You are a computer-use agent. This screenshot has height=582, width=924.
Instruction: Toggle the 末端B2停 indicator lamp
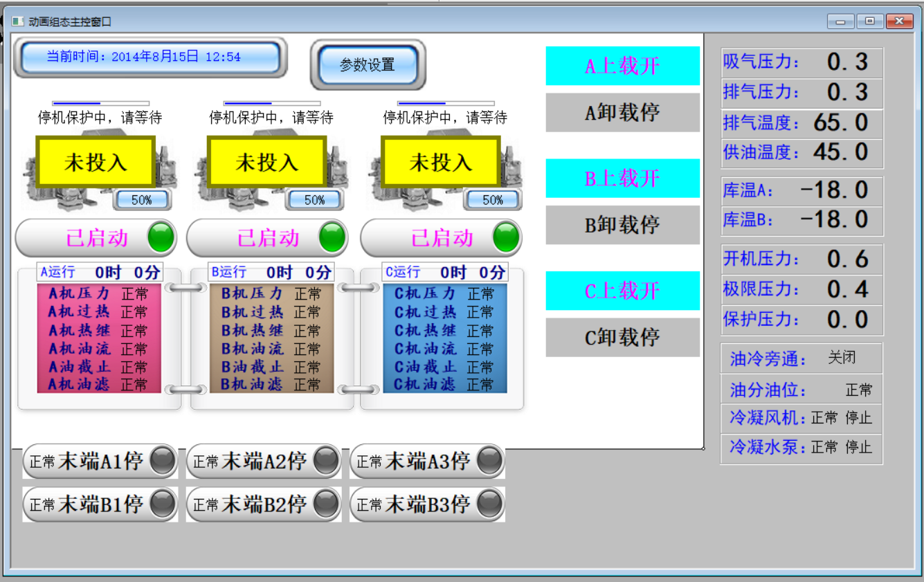point(327,504)
